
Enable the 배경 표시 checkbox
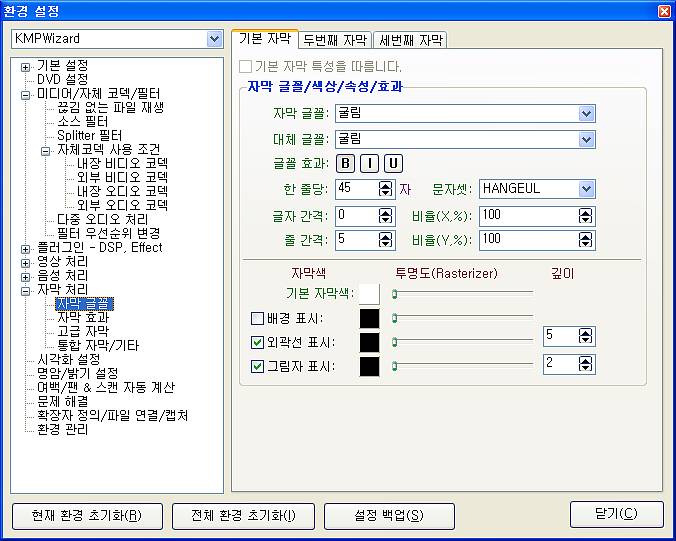tap(258, 319)
